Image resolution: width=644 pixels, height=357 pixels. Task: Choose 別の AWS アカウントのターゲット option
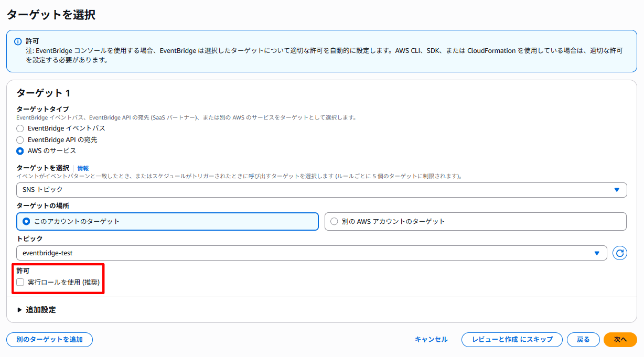pyautogui.click(x=334, y=221)
